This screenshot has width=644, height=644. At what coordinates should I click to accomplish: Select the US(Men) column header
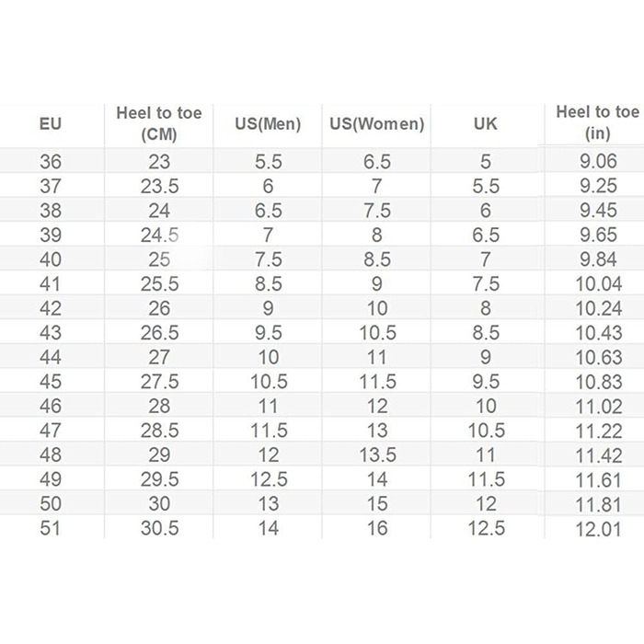[x=269, y=123]
